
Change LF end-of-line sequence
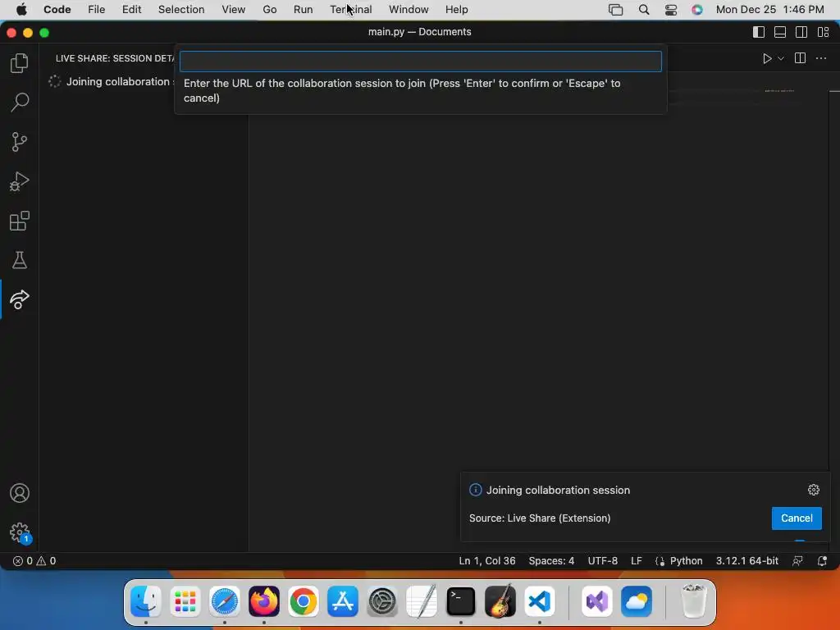coord(636,561)
